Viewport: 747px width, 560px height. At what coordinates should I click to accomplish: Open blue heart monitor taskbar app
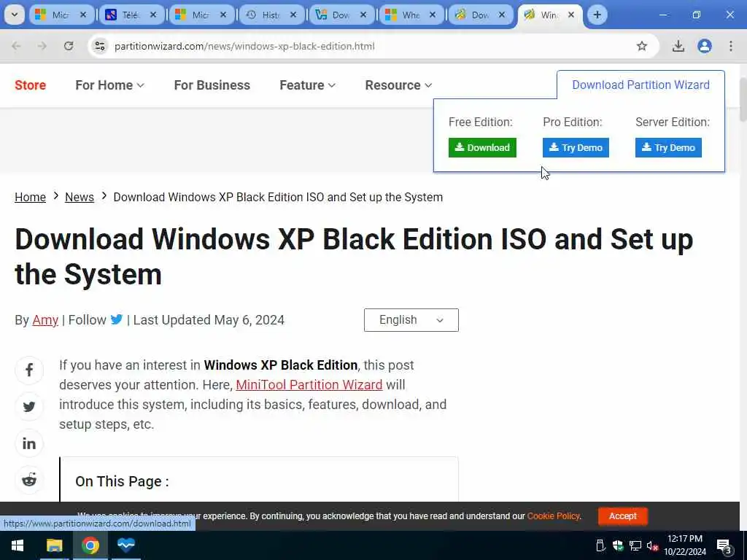pos(126,545)
